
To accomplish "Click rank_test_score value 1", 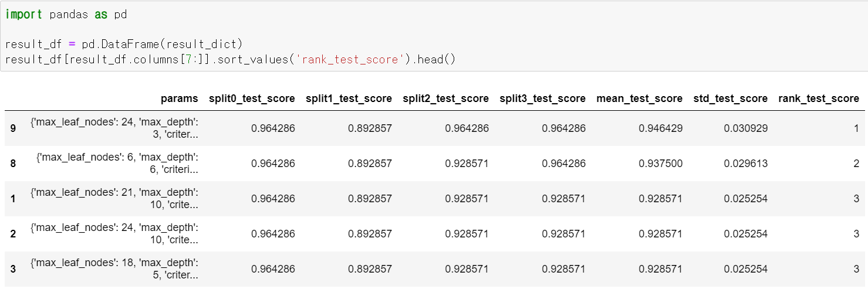I will 856,128.
